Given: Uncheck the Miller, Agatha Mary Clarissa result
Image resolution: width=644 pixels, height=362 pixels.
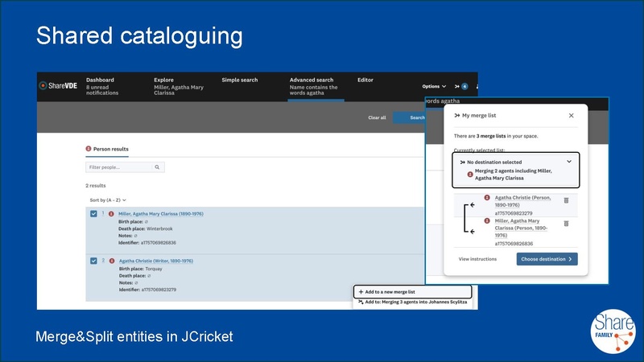Looking at the screenshot, I should coord(93,214).
